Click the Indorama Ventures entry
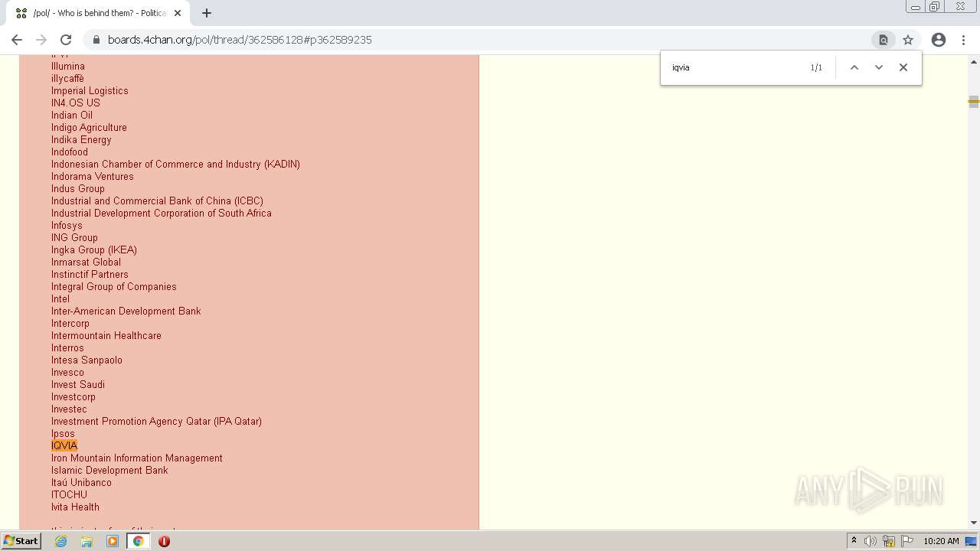This screenshot has width=980, height=551. (93, 176)
